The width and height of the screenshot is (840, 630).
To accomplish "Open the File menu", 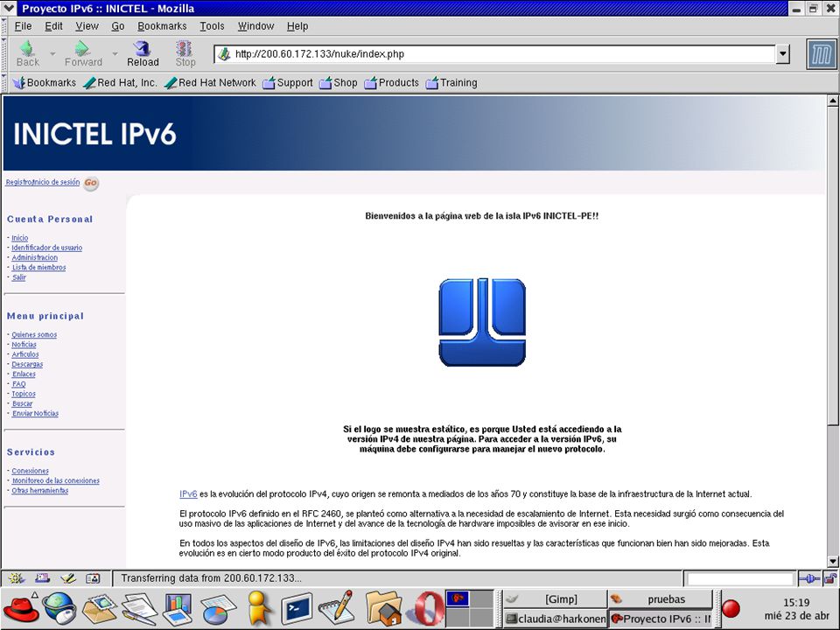I will point(23,25).
